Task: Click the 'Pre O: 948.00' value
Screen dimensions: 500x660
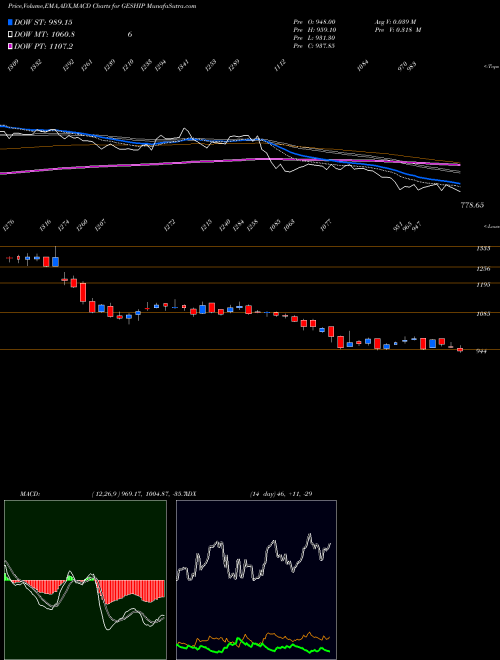Action: pyautogui.click(x=314, y=22)
